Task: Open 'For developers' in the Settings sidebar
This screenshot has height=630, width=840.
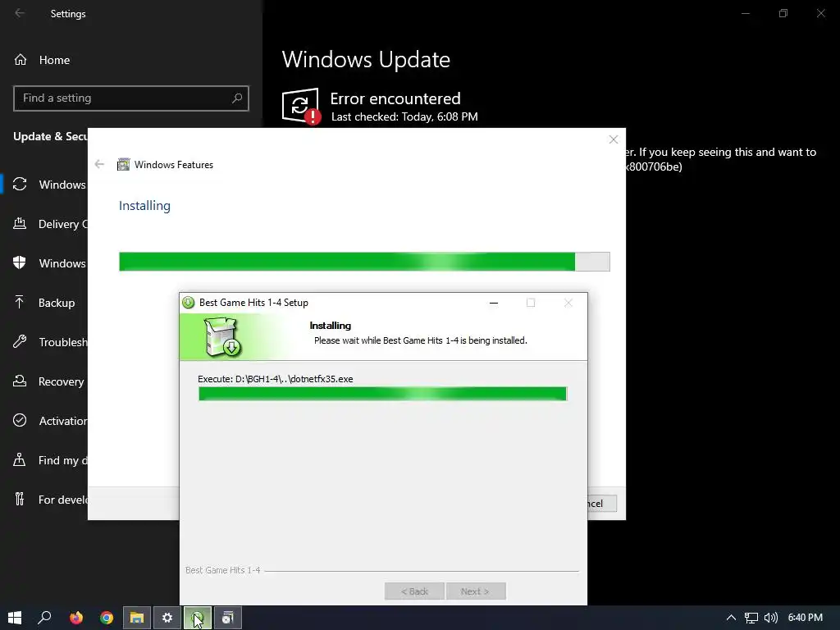Action: click(x=49, y=500)
